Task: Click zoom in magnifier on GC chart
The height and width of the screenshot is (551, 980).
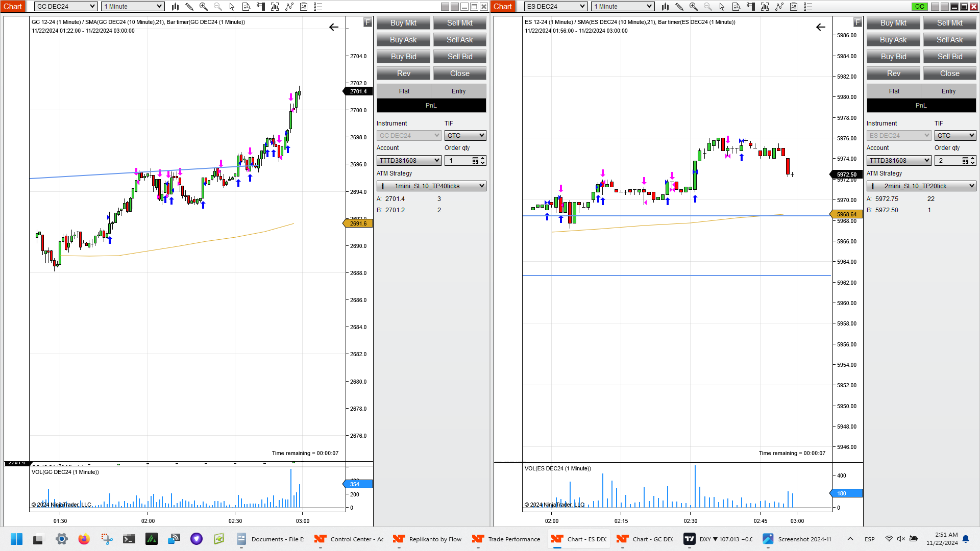Action: pos(204,7)
